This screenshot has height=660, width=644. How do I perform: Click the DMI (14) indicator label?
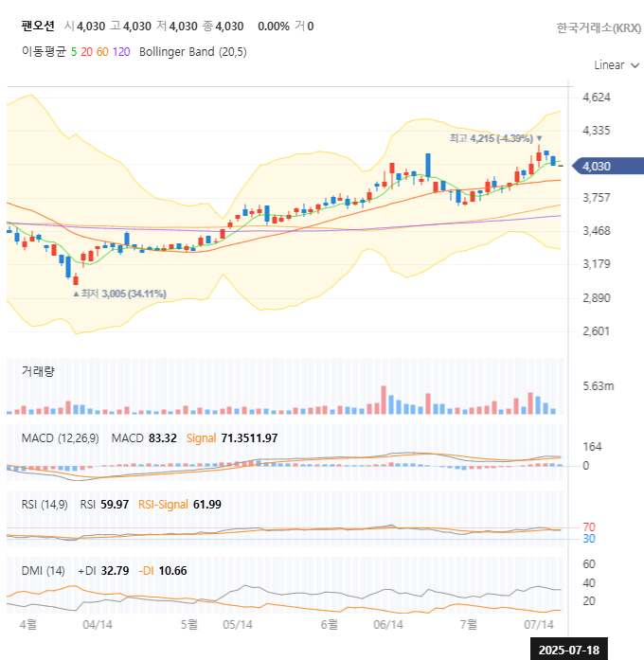43,571
